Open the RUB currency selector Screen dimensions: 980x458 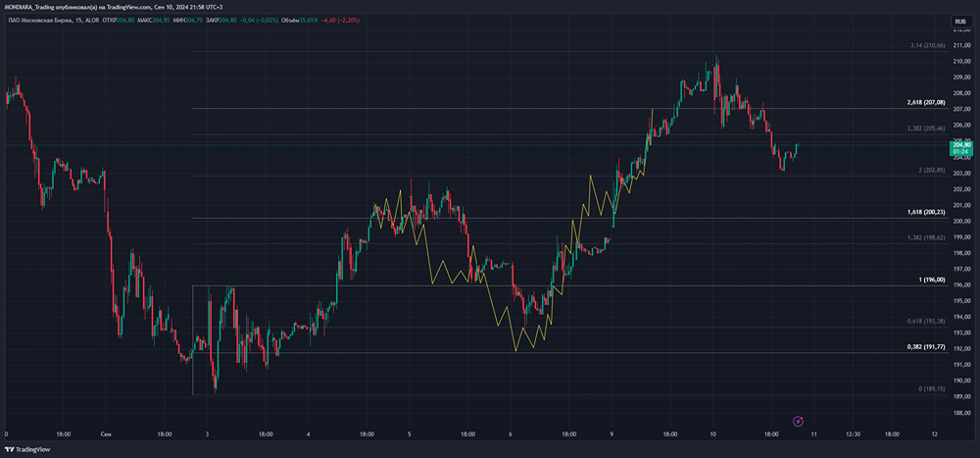(x=959, y=21)
